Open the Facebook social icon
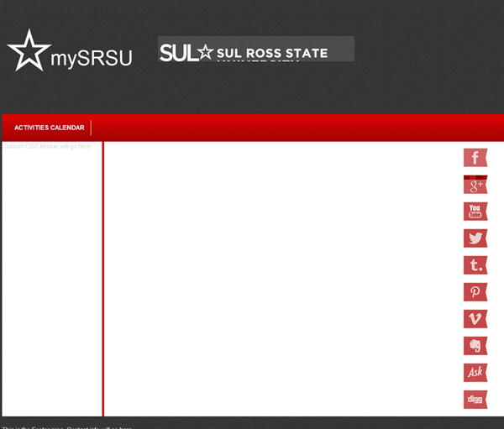Image resolution: width=504 pixels, height=429 pixels. click(475, 157)
